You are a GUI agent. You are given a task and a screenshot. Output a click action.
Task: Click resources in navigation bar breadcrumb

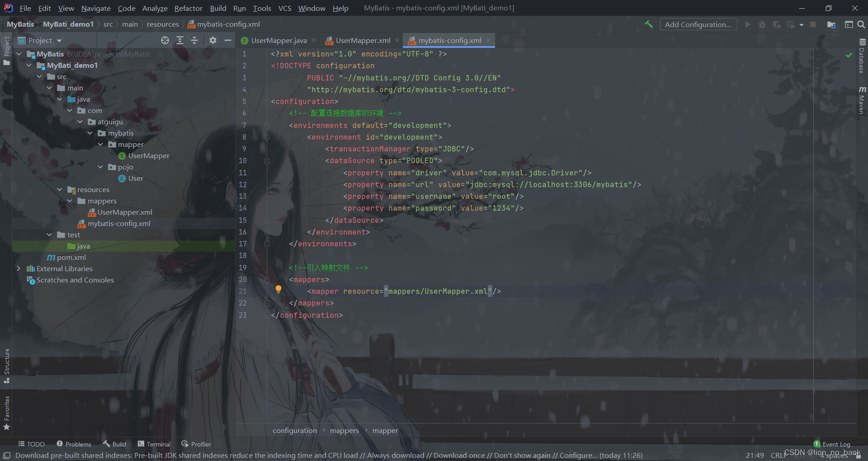click(163, 24)
